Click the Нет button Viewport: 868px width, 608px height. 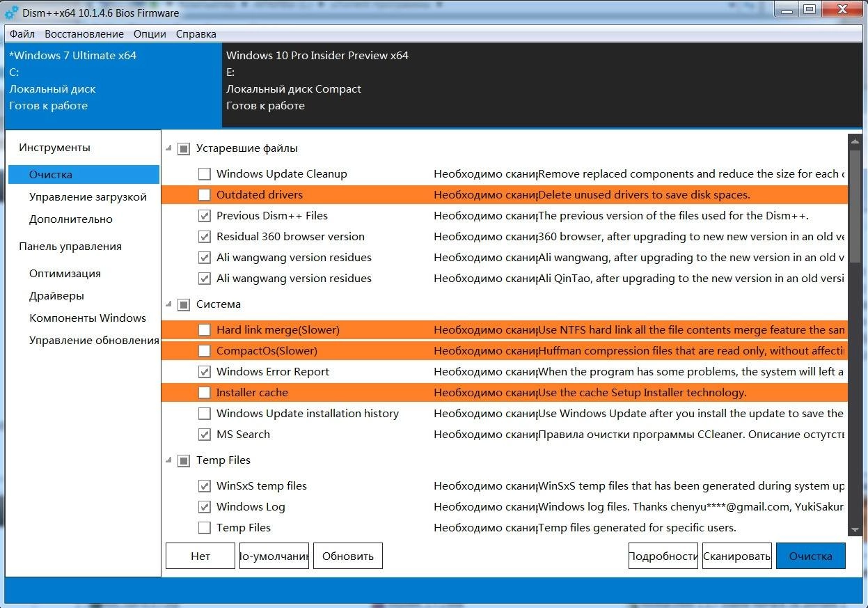coord(200,556)
